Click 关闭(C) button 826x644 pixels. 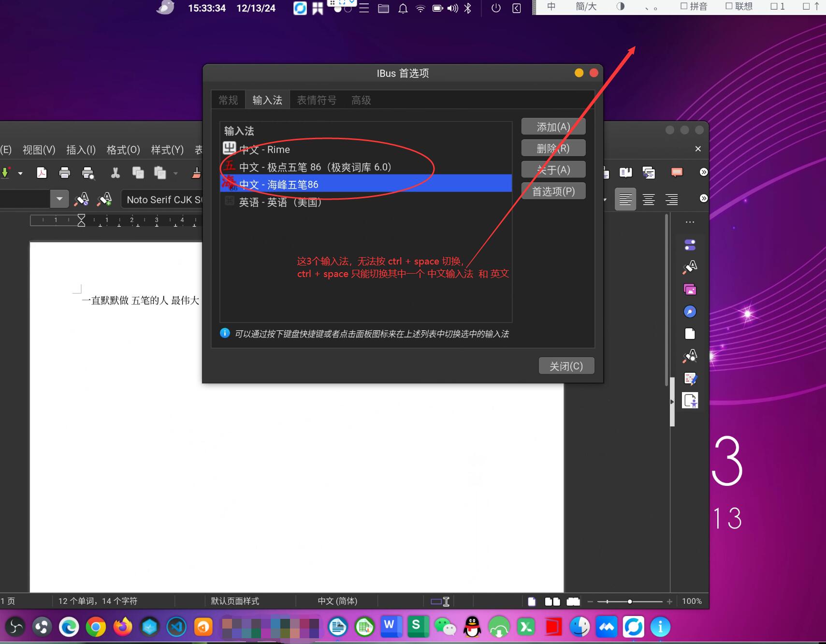click(566, 366)
